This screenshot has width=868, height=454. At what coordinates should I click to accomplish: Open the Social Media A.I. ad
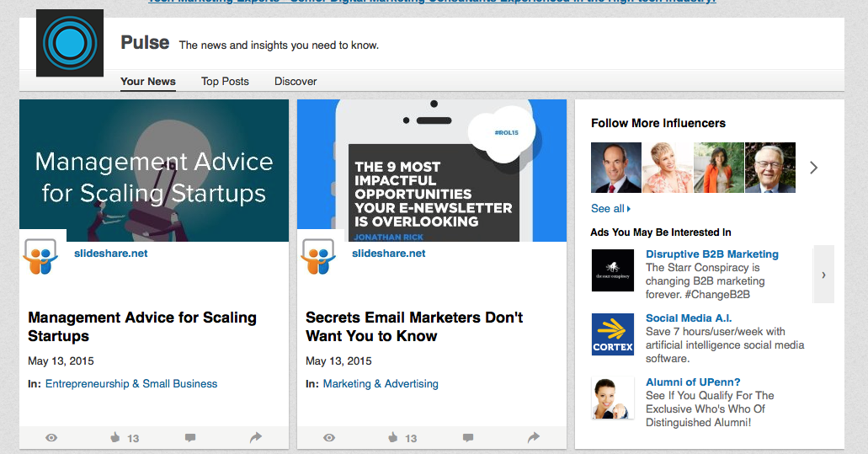click(x=689, y=318)
